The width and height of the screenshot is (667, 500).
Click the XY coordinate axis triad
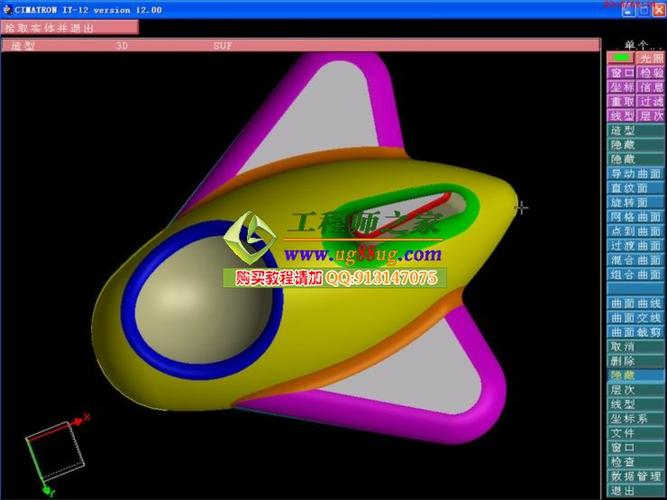pyautogui.click(x=56, y=454)
